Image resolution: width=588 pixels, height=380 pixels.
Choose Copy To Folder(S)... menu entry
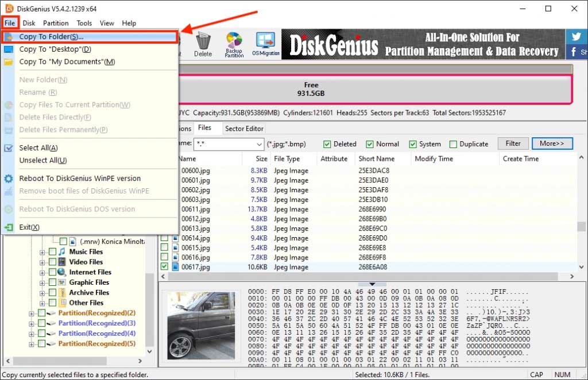(x=90, y=37)
